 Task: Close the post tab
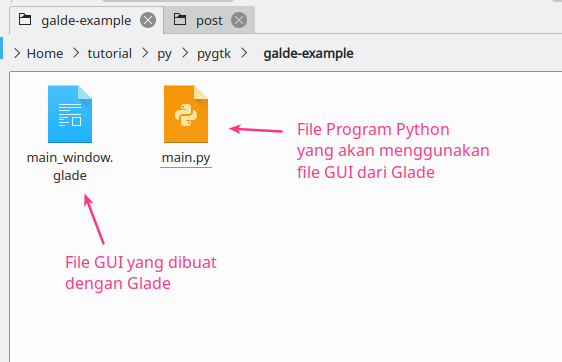[239, 20]
